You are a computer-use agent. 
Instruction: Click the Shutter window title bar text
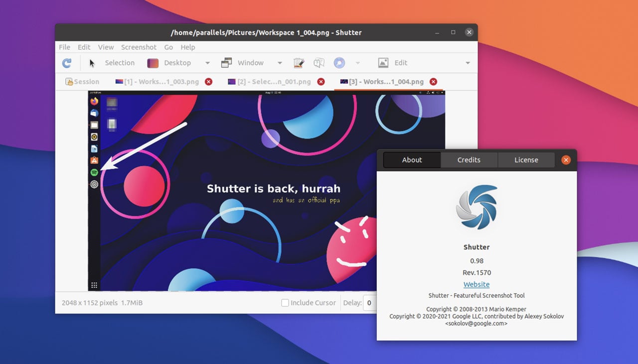[x=266, y=32]
